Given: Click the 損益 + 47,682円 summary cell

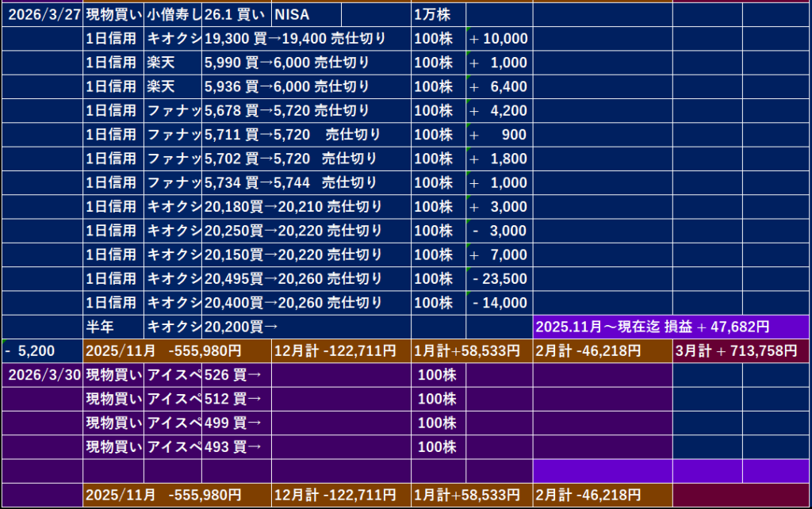Looking at the screenshot, I should [x=671, y=327].
